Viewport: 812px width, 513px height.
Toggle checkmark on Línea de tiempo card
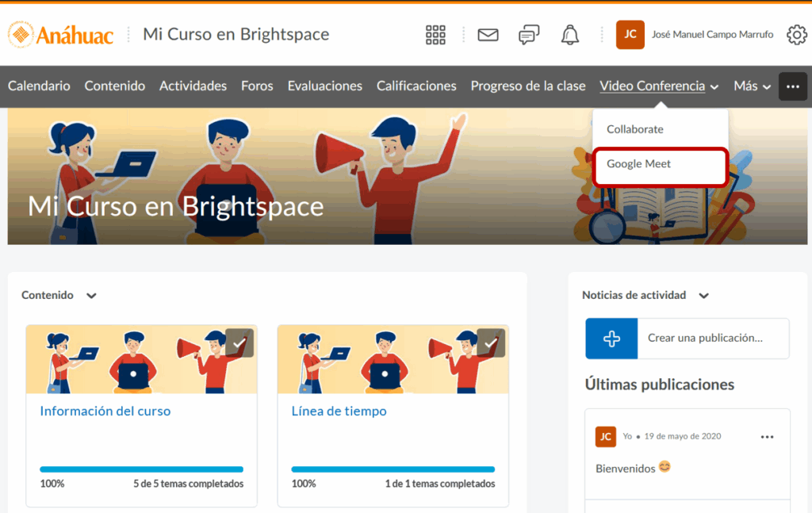point(491,343)
